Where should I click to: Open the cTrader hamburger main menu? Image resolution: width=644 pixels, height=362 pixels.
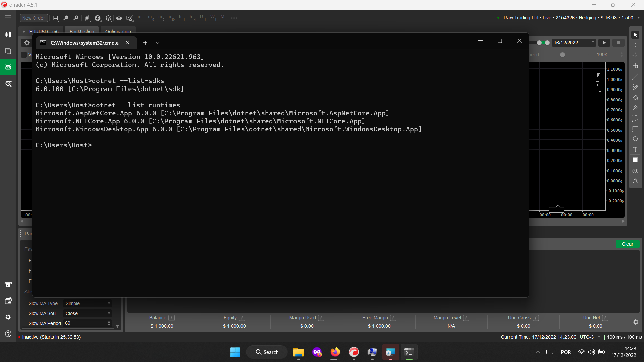point(8,18)
